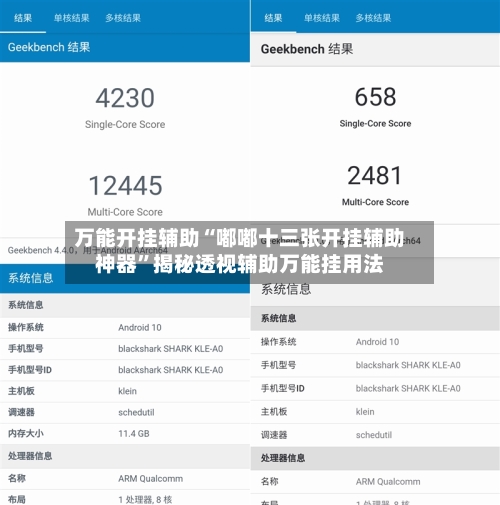Click Multi-Core Score label under 2481
The image size is (500, 505).
[x=375, y=202]
